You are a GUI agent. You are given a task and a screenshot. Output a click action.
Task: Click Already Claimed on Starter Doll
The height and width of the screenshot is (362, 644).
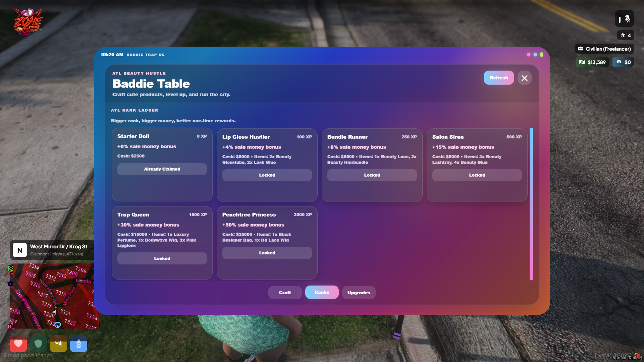click(x=162, y=169)
